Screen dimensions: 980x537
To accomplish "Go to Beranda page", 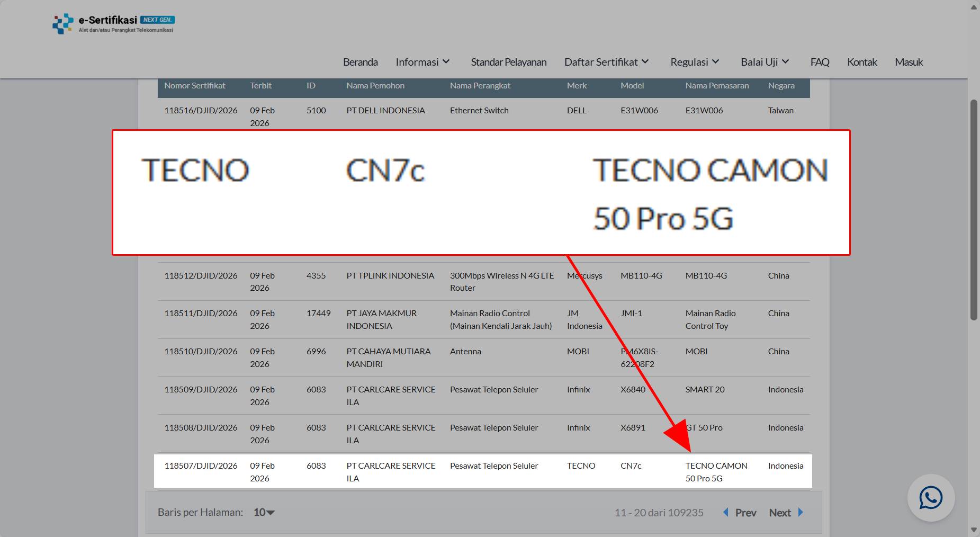I will (x=360, y=62).
